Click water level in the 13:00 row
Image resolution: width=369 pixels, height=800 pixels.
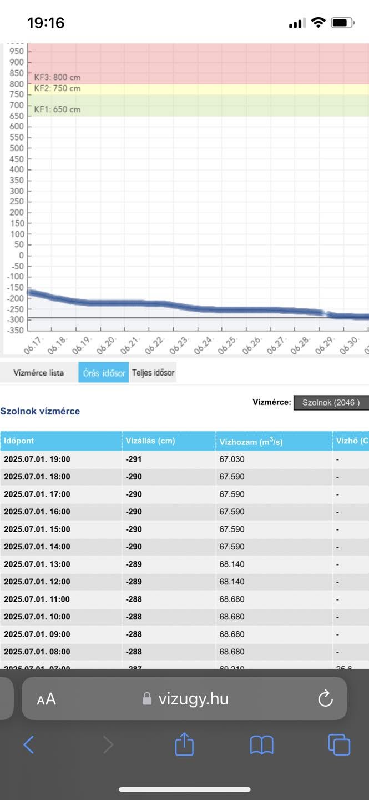tap(133, 564)
